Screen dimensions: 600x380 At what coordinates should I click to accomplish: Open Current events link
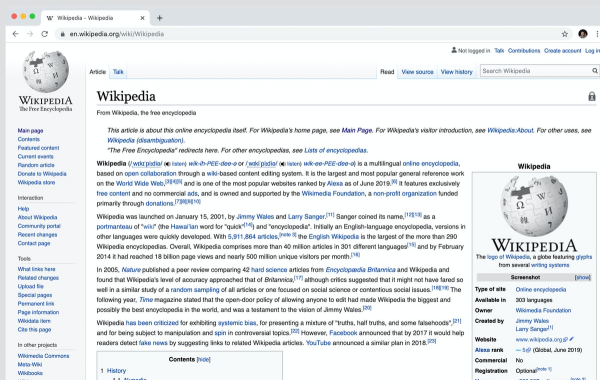36,157
